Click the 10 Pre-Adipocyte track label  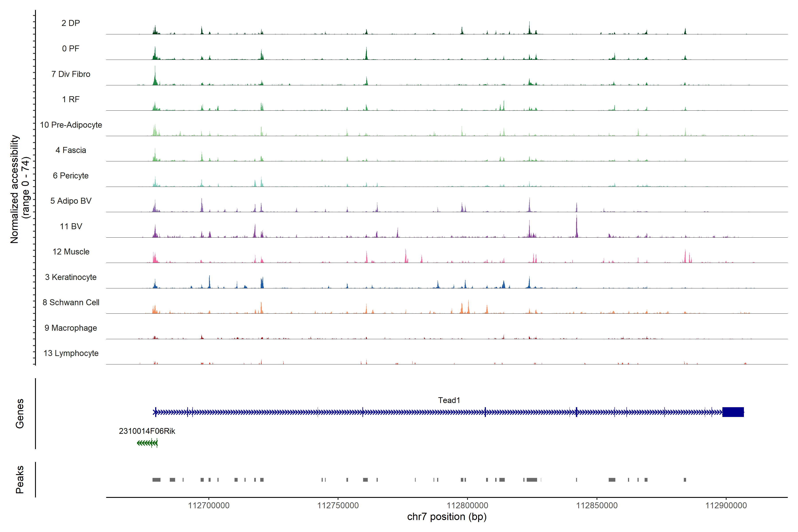(x=70, y=125)
